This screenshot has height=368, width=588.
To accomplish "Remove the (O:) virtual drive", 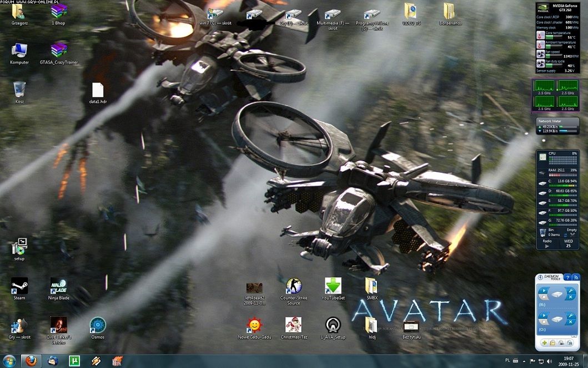I will (571, 322).
